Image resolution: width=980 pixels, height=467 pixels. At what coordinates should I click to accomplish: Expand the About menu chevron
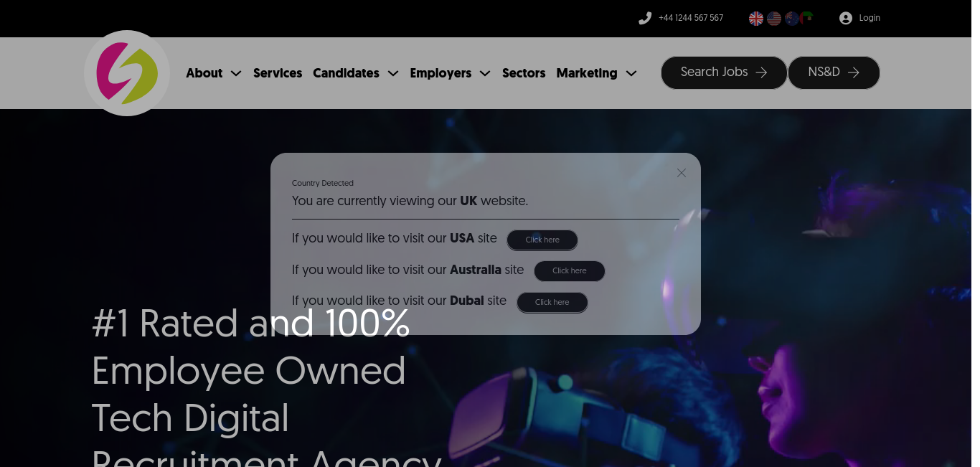pyautogui.click(x=236, y=73)
